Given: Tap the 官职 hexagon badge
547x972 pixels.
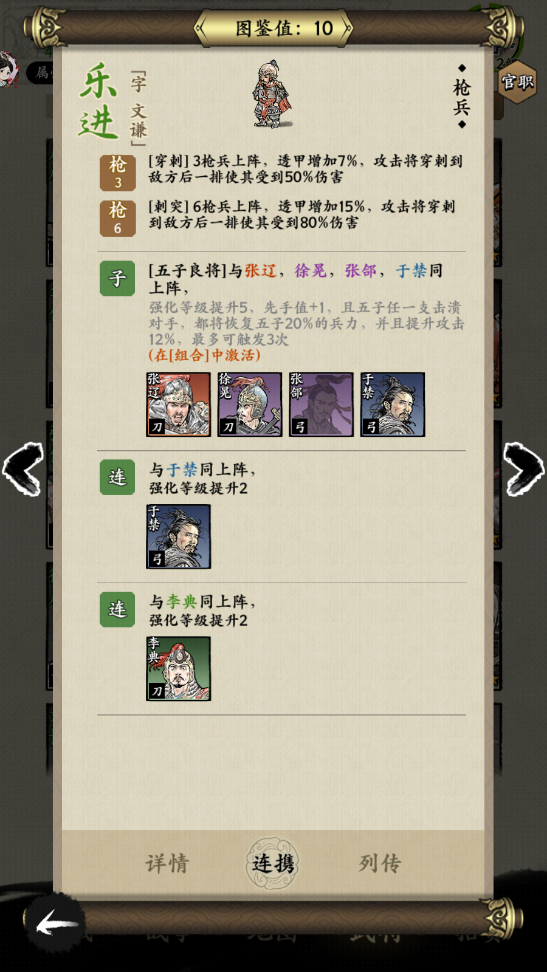Looking at the screenshot, I should 517,81.
